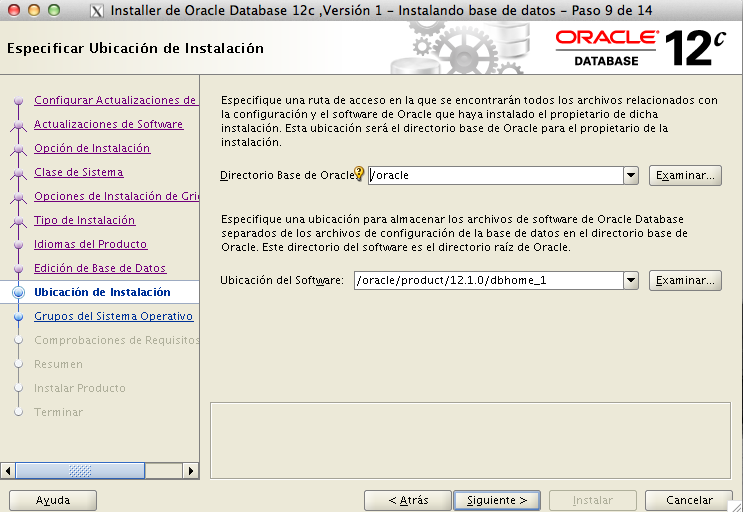
Task: Click the Ubicación del Software path field
Action: [489, 280]
